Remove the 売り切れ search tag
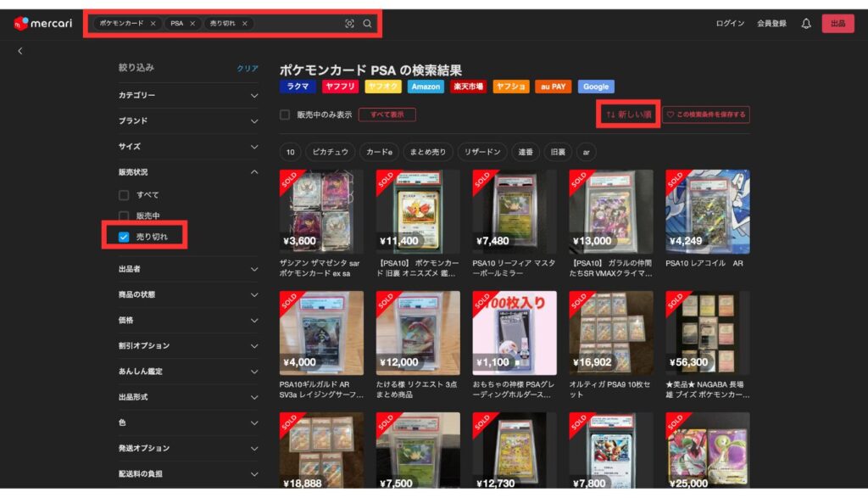 point(245,23)
